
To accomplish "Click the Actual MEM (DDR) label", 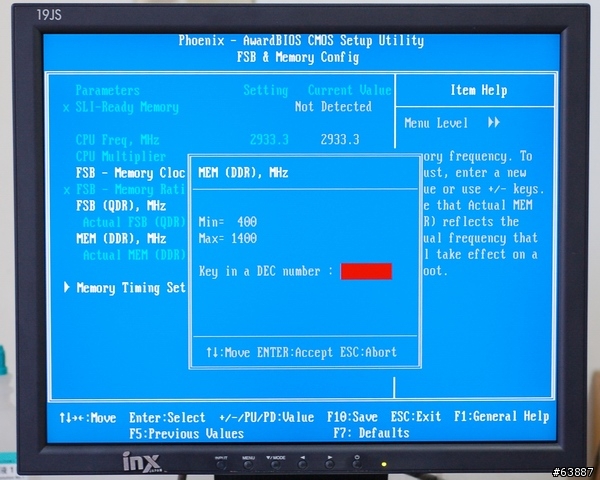I will (x=134, y=255).
